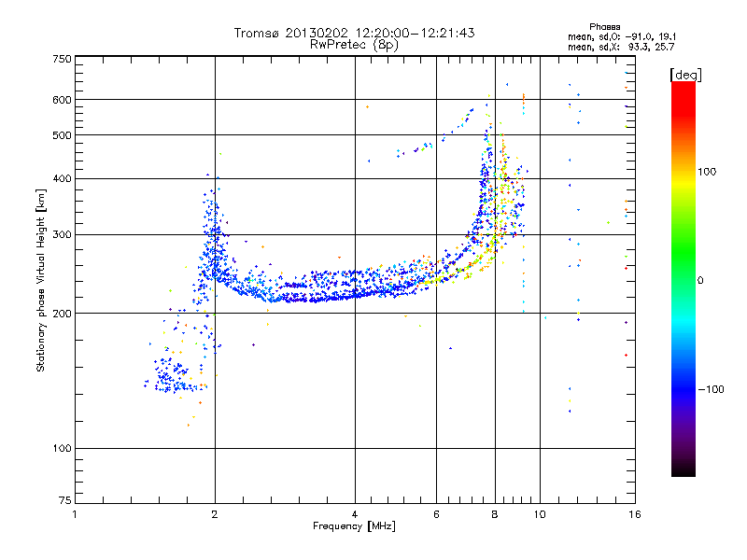Click the x-axis tick label '10'

click(x=540, y=514)
